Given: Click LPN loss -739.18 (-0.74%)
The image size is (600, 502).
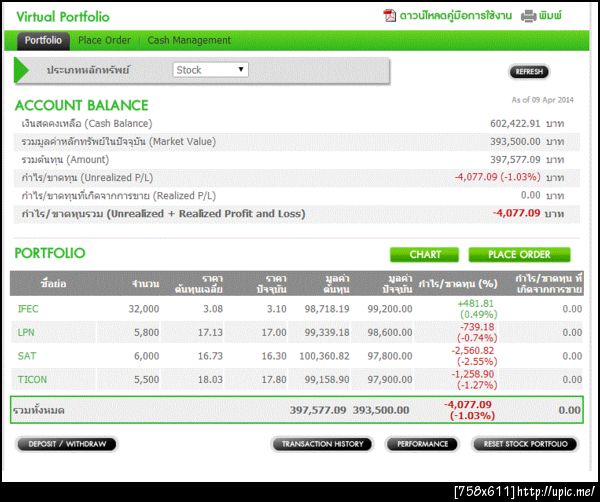Looking at the screenshot, I should coord(478,332).
